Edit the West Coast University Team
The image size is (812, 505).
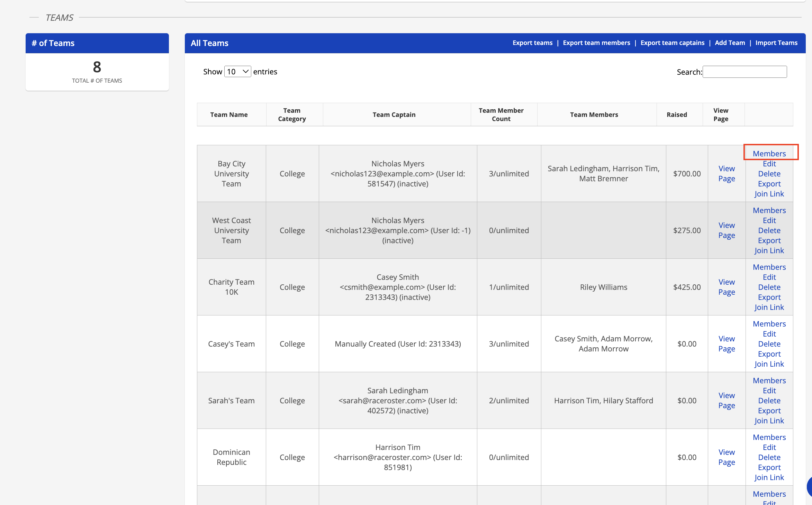[769, 220]
